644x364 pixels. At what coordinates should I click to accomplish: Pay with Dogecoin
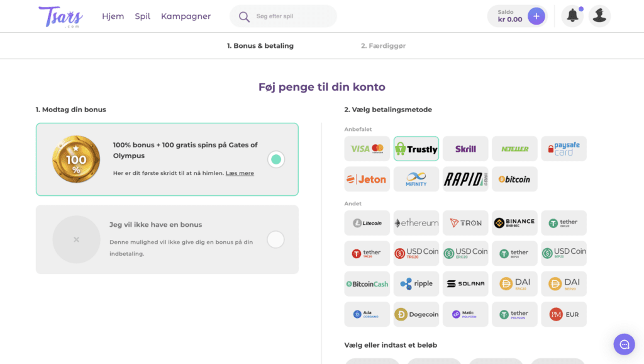click(x=416, y=314)
